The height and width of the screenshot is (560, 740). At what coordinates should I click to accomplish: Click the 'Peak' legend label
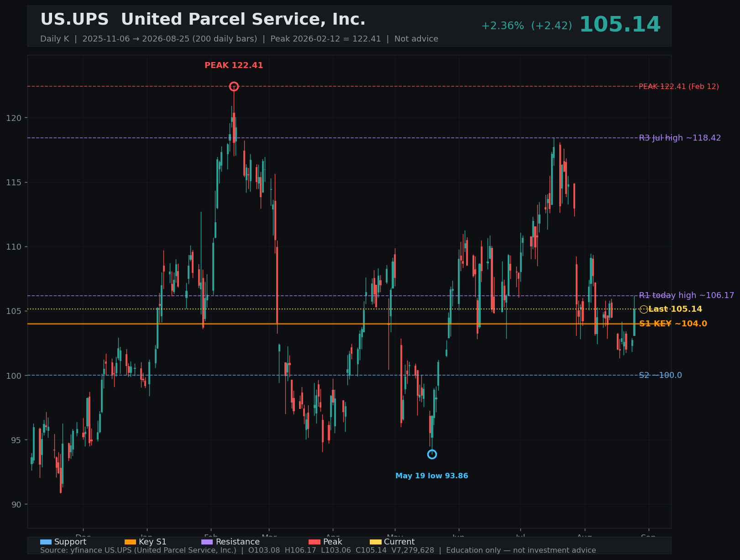(332, 542)
